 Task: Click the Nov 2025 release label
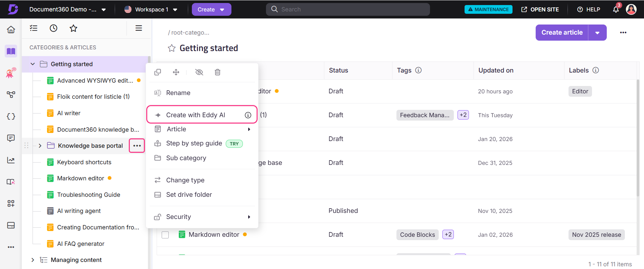coord(596,235)
